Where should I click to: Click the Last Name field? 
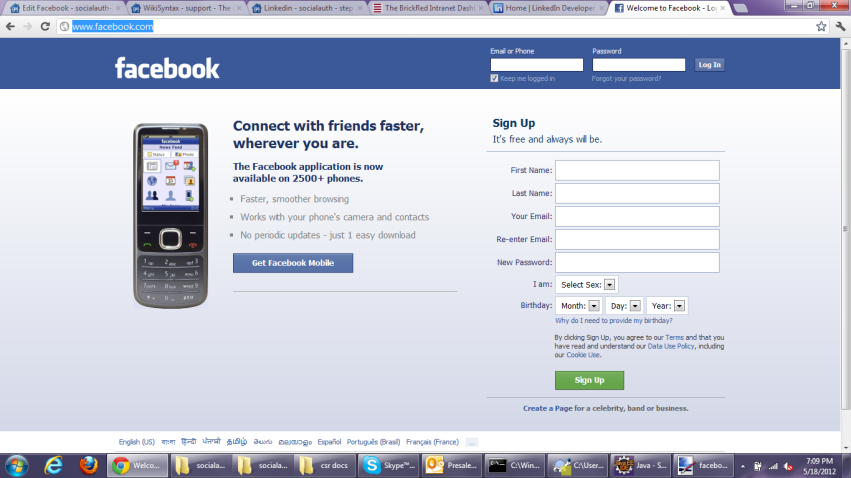pyautogui.click(x=637, y=193)
